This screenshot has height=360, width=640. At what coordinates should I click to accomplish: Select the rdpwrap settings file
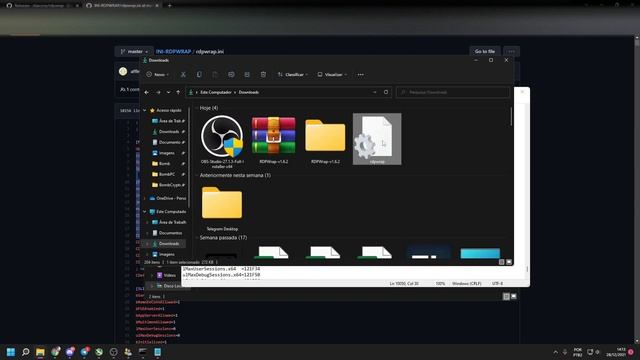[377, 139]
